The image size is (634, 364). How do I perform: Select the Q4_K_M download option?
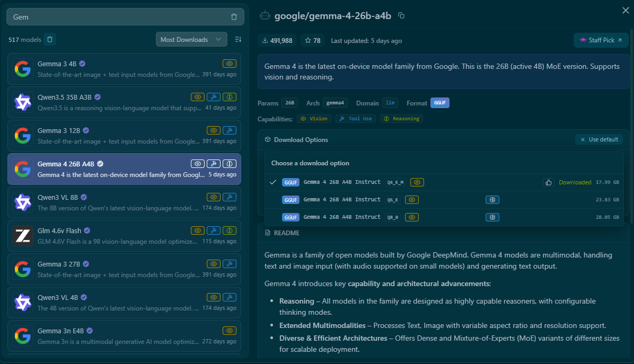click(x=444, y=182)
